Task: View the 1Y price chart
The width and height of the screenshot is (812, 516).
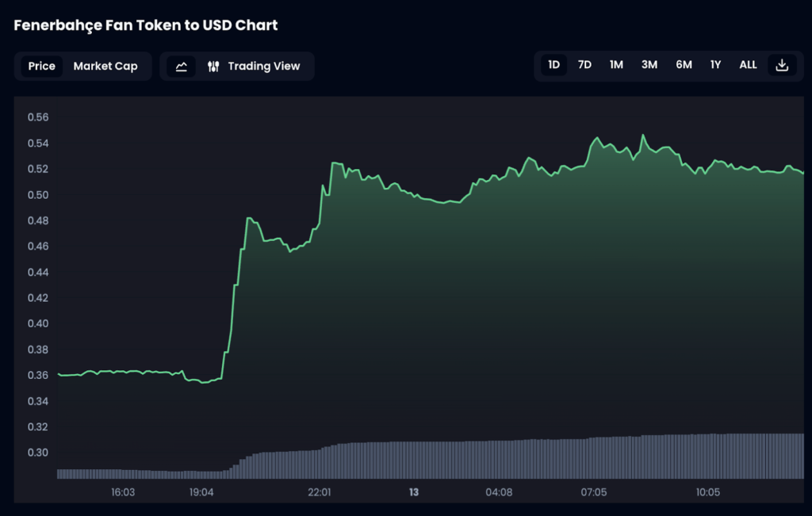Action: click(x=715, y=65)
